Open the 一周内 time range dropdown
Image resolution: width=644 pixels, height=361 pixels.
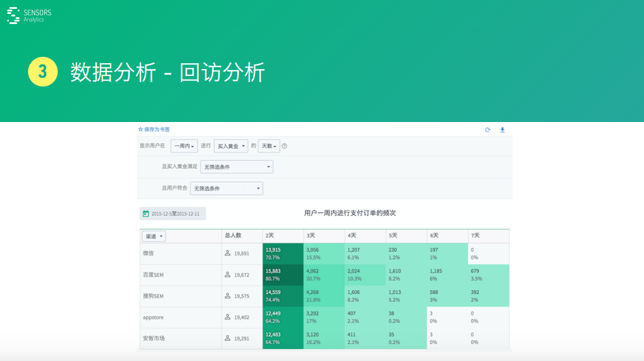[184, 146]
